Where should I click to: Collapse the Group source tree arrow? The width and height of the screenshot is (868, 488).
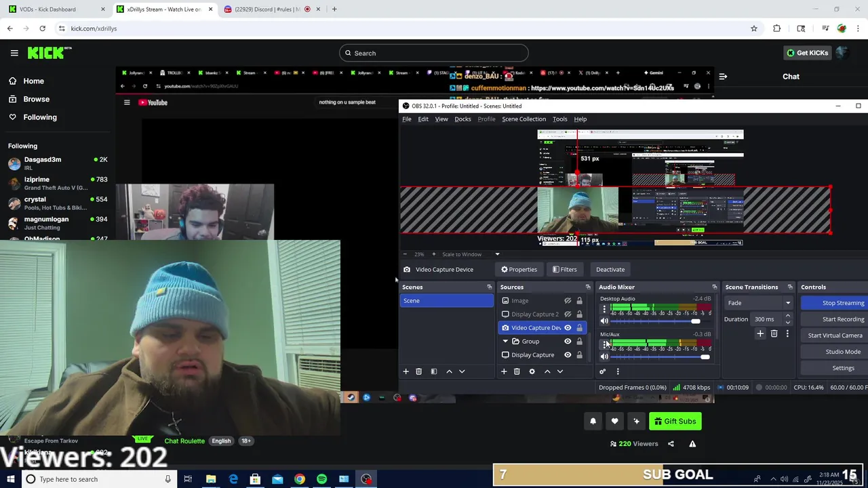[505, 342]
